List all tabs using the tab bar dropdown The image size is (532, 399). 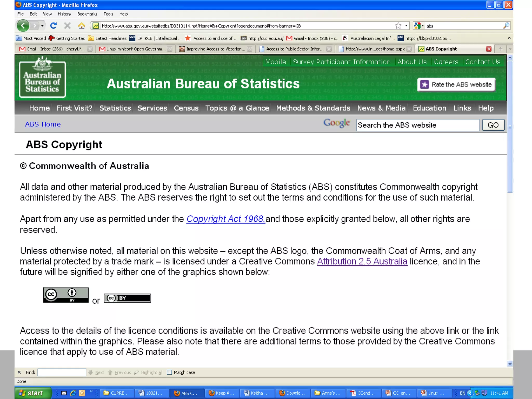pyautogui.click(x=510, y=49)
